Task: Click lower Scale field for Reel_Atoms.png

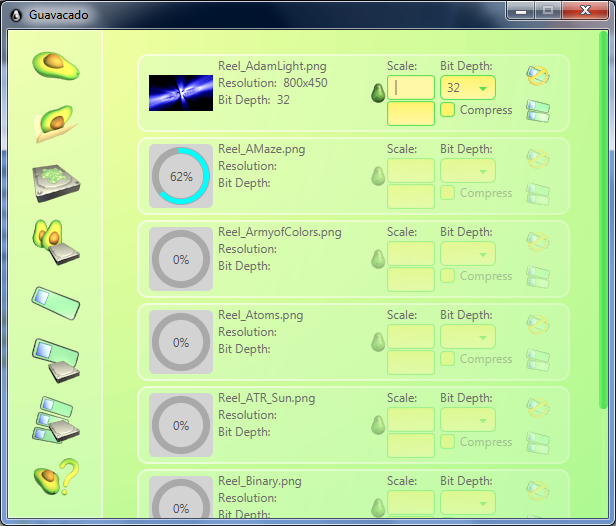Action: 411,362
